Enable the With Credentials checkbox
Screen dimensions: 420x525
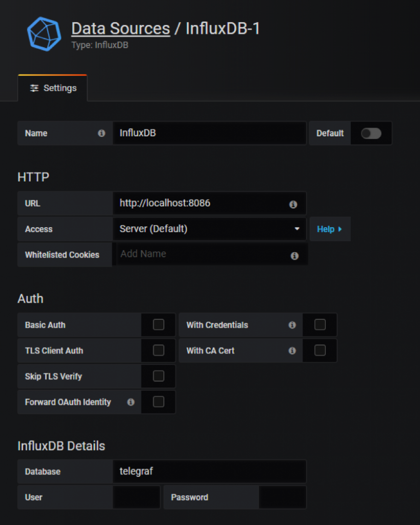[320, 325]
